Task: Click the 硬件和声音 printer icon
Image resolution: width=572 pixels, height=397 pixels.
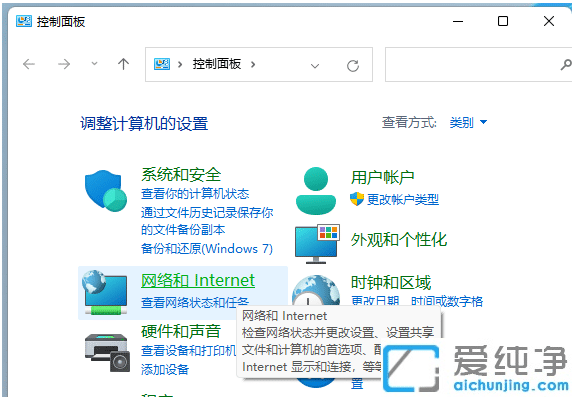Action: pos(107,353)
